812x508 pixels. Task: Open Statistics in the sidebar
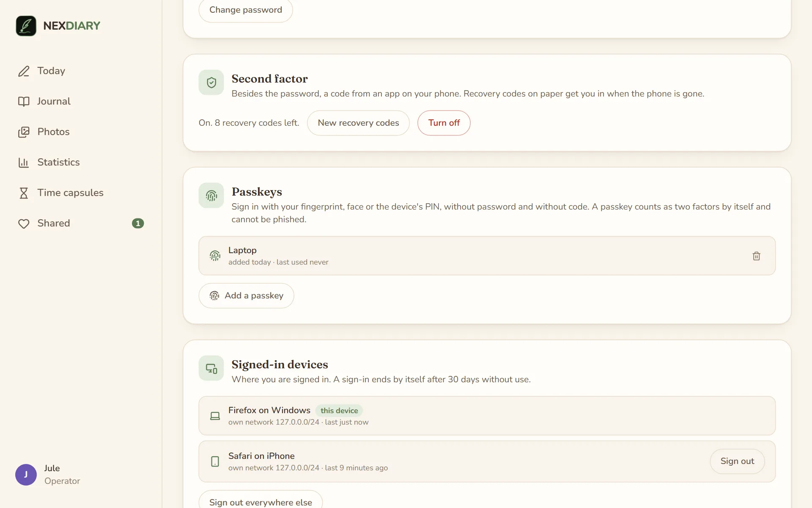[81, 163]
